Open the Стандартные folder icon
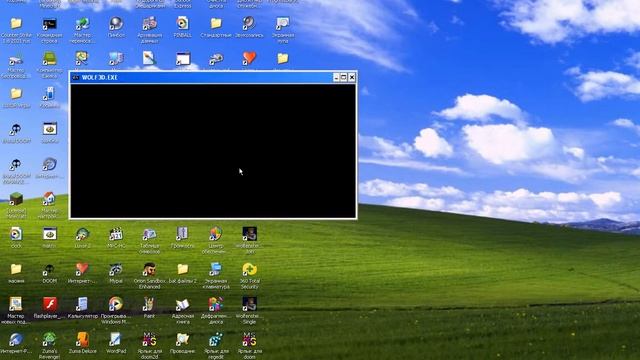The height and width of the screenshot is (360, 640). coord(216,23)
